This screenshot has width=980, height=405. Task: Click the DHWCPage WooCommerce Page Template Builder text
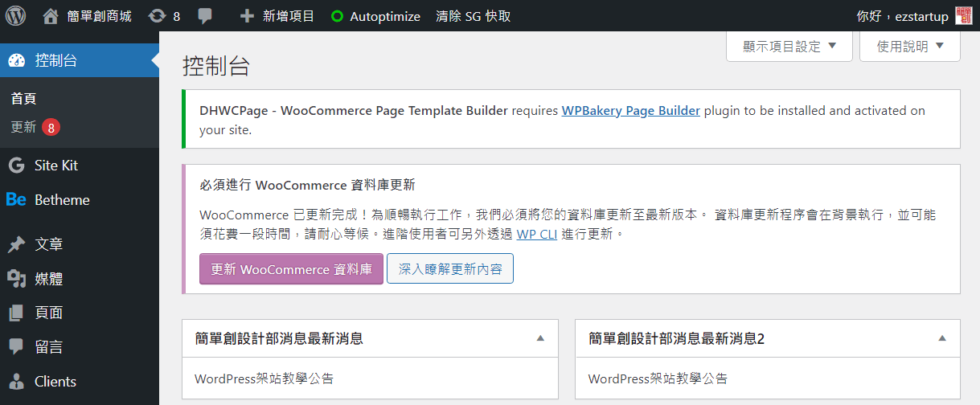(354, 110)
